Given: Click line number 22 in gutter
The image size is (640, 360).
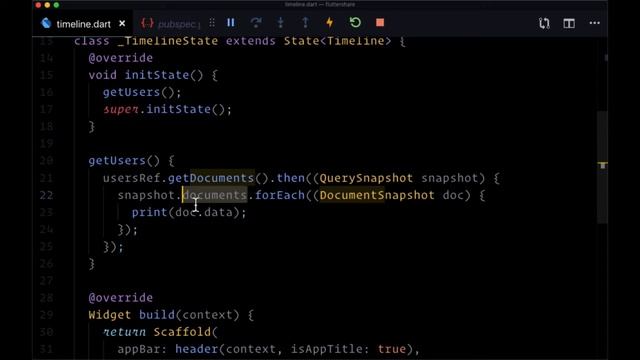Looking at the screenshot, I should [47, 195].
